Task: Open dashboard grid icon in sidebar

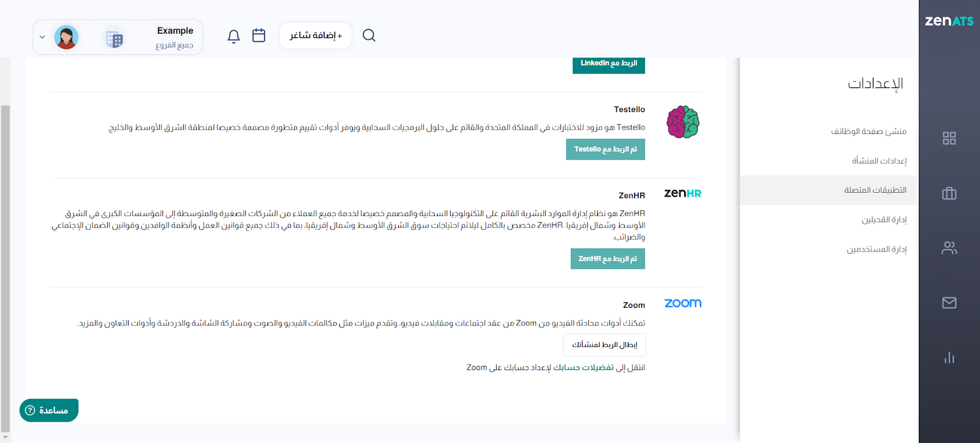Action: [x=949, y=138]
